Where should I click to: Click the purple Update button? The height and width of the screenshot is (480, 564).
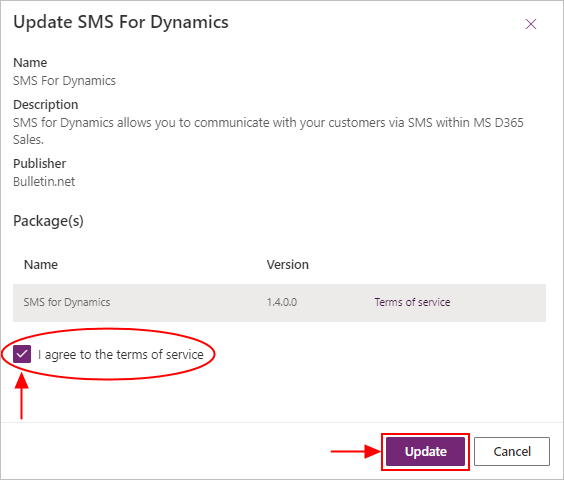(x=426, y=451)
